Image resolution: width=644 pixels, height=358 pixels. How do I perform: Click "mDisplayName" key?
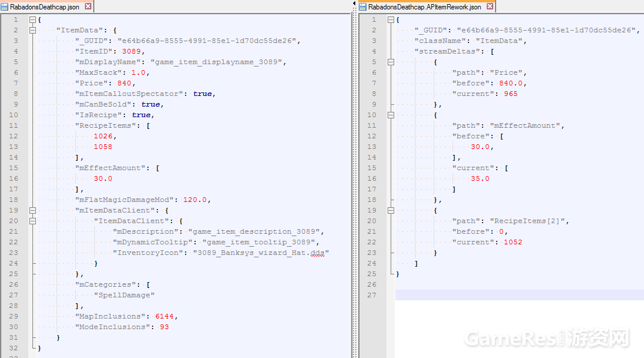[108, 62]
